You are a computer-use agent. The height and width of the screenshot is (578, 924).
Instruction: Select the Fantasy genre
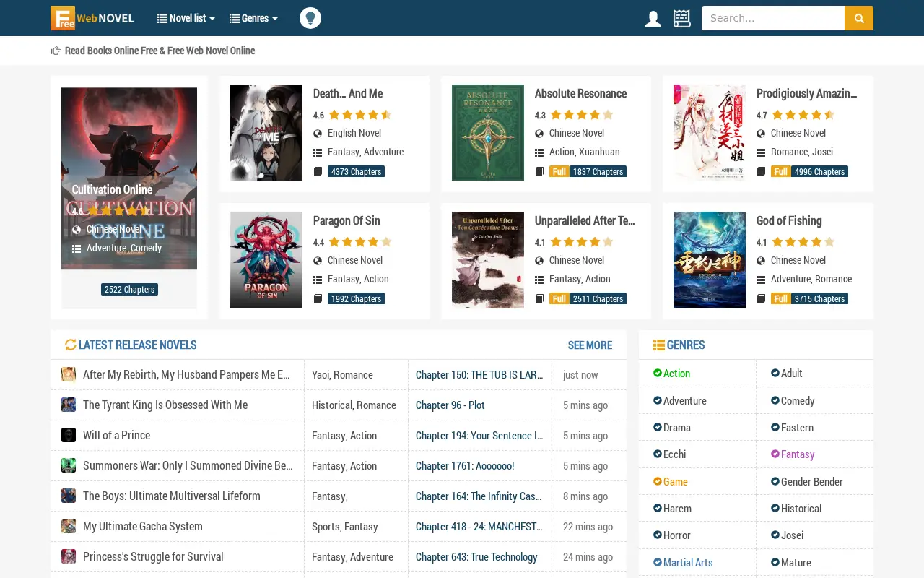point(793,454)
